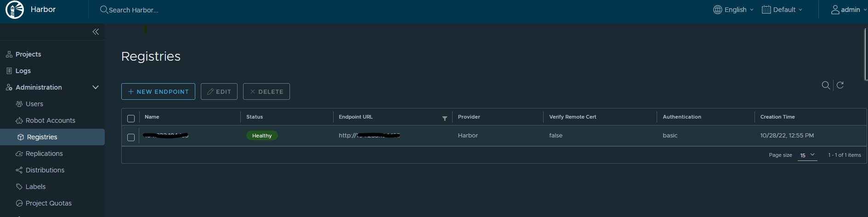The height and width of the screenshot is (217, 868).
Task: Open the Default theme dropdown
Action: click(783, 10)
